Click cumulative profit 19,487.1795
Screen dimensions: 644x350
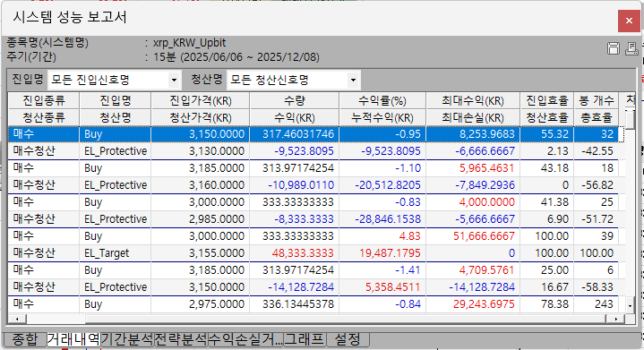382,253
